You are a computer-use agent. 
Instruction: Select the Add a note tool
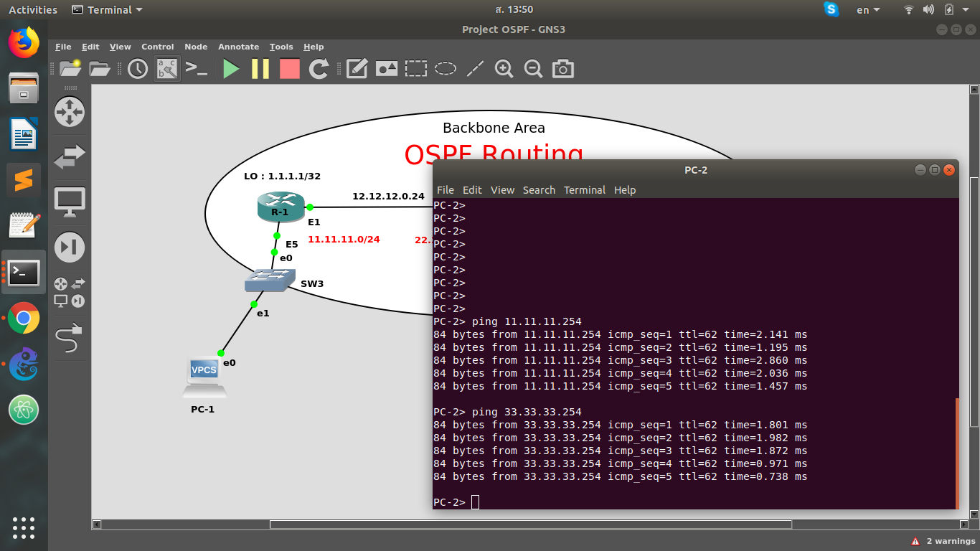tap(357, 69)
